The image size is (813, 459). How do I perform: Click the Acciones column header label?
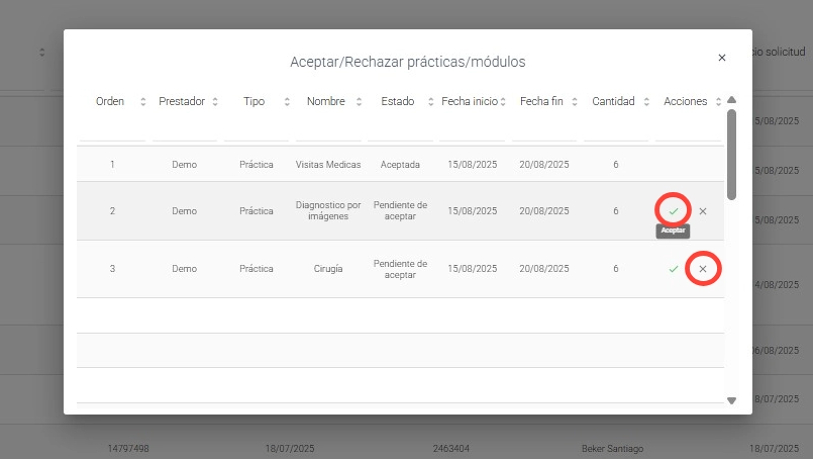click(x=685, y=102)
